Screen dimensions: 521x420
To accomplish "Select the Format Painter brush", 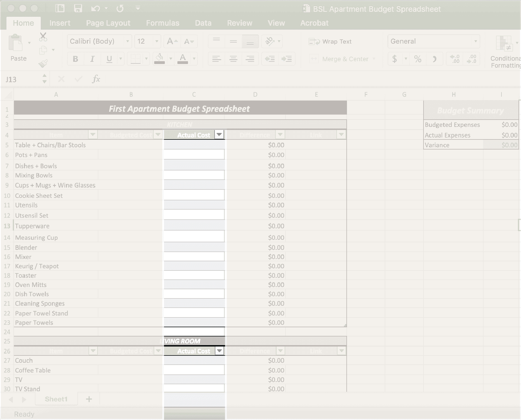I will tap(43, 64).
